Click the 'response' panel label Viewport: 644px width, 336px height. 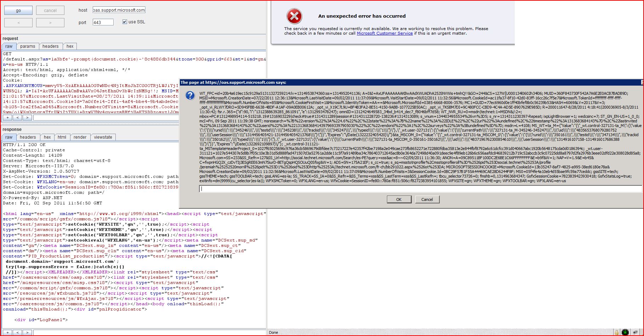pos(12,129)
